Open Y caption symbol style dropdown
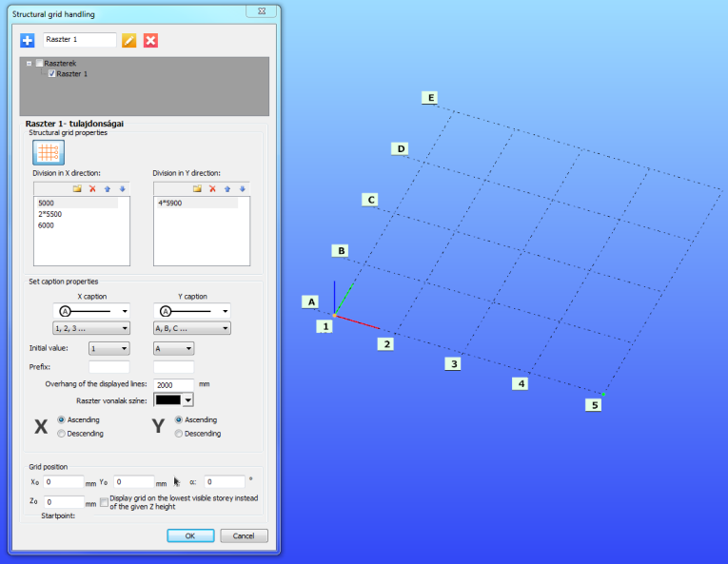This screenshot has height=564, width=728. pyautogui.click(x=191, y=311)
